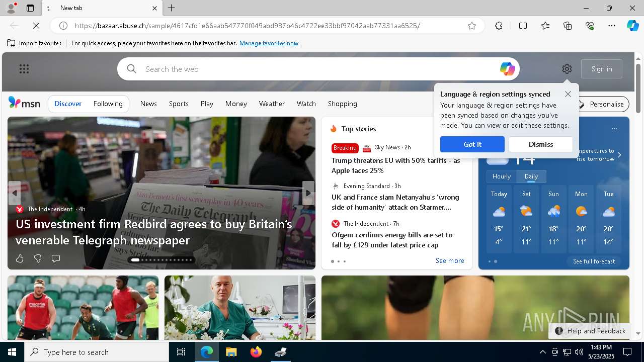
Task: Dislike the Redbird Telegraph story
Action: pos(38,258)
